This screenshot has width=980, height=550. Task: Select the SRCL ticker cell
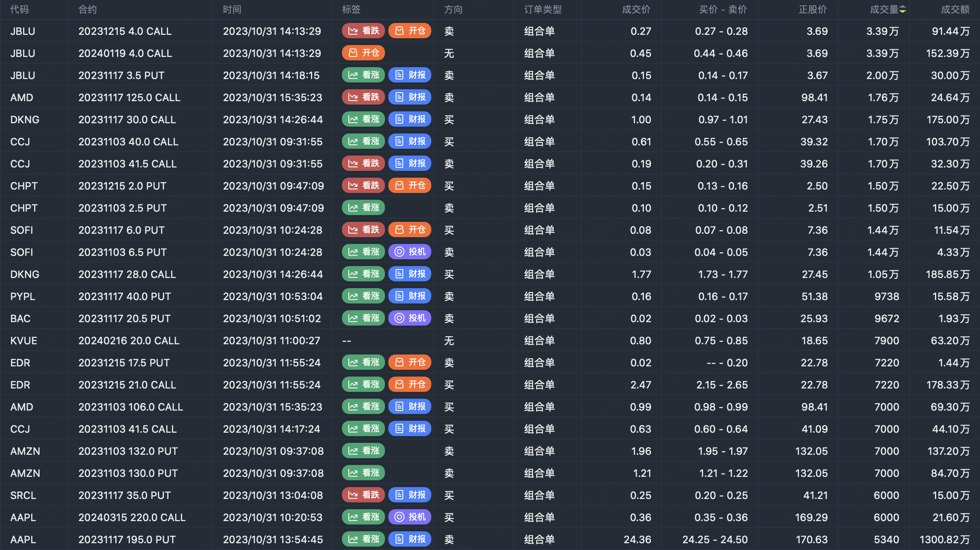(x=23, y=495)
